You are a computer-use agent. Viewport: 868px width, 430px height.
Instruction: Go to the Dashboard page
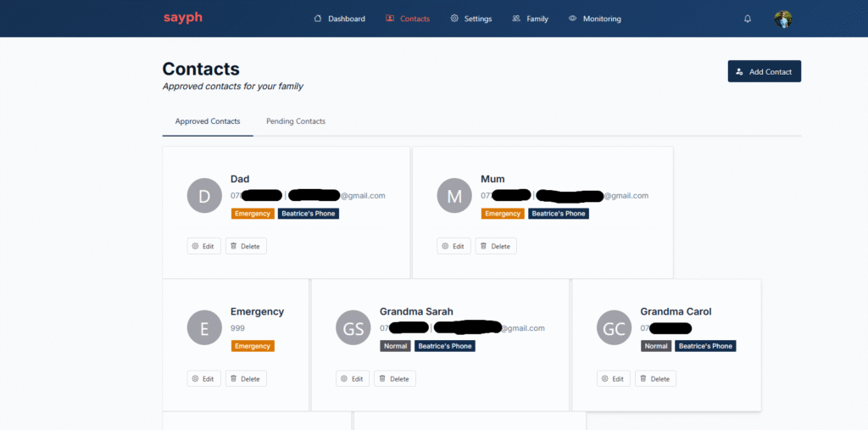(x=339, y=19)
